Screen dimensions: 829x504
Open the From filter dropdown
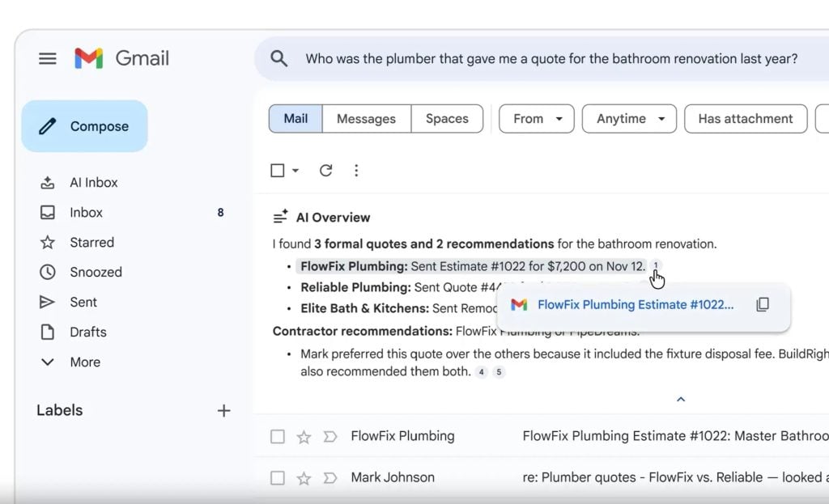(x=536, y=118)
